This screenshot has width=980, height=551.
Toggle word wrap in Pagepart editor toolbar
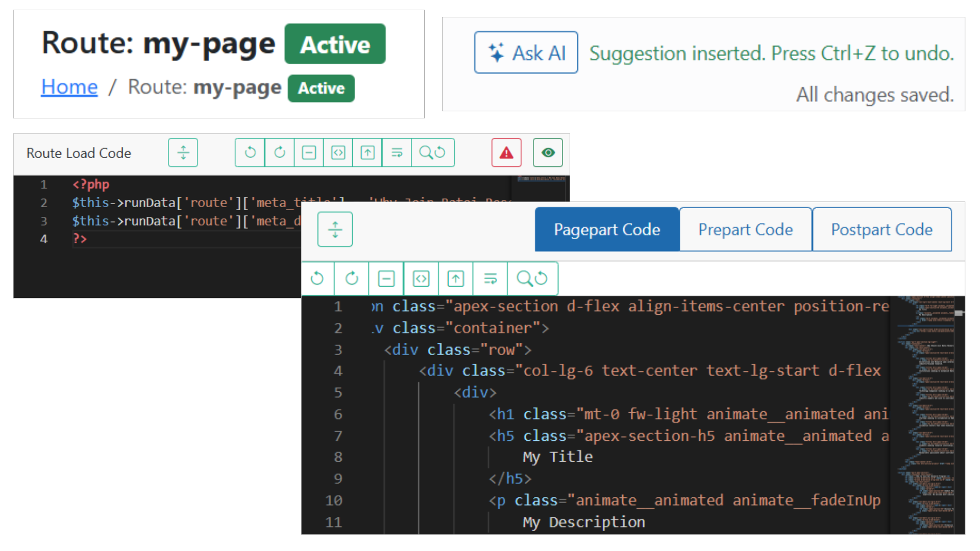click(490, 279)
